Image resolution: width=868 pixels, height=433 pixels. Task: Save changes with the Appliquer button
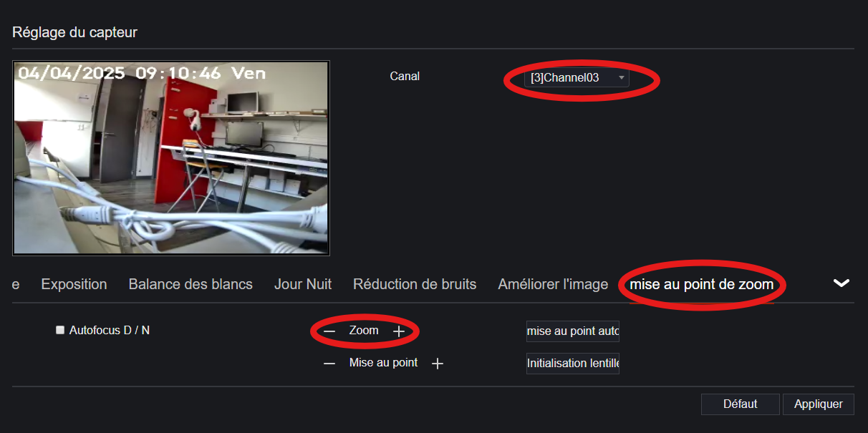point(819,404)
